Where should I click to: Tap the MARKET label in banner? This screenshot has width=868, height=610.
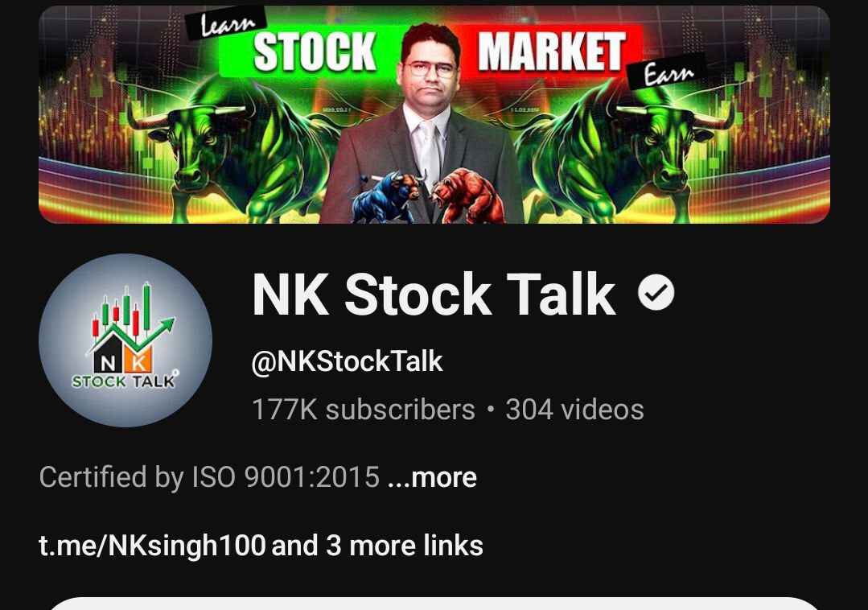[551, 52]
